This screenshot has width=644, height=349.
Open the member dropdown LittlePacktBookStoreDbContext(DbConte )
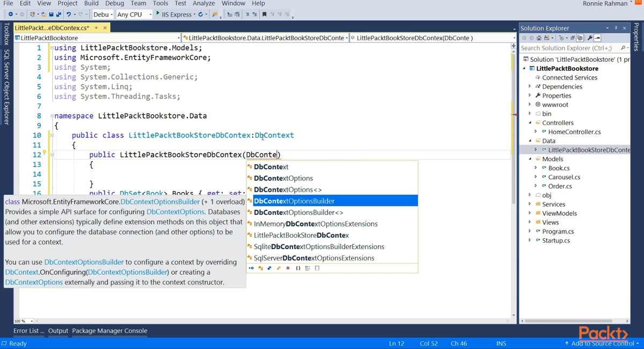pyautogui.click(x=432, y=38)
